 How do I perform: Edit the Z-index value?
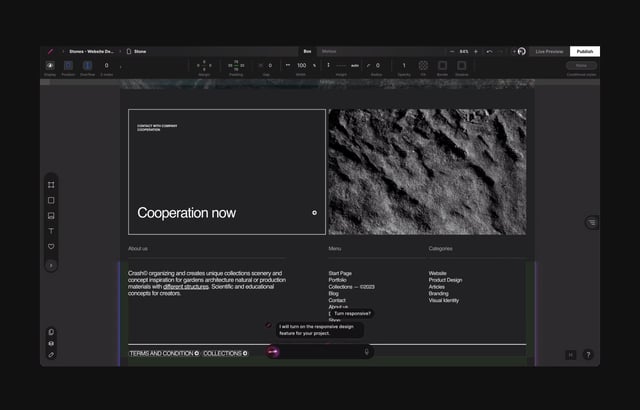[x=107, y=65]
